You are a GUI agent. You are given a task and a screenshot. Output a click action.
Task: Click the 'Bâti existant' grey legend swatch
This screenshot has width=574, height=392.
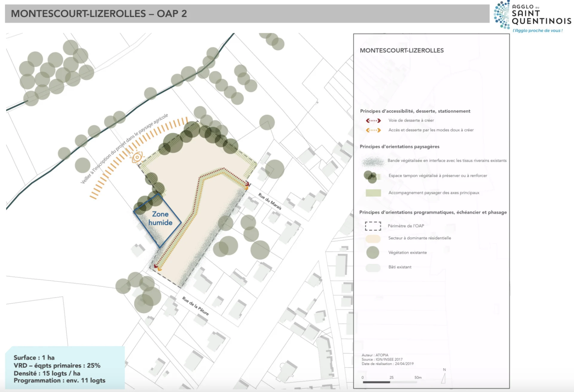coord(373,267)
